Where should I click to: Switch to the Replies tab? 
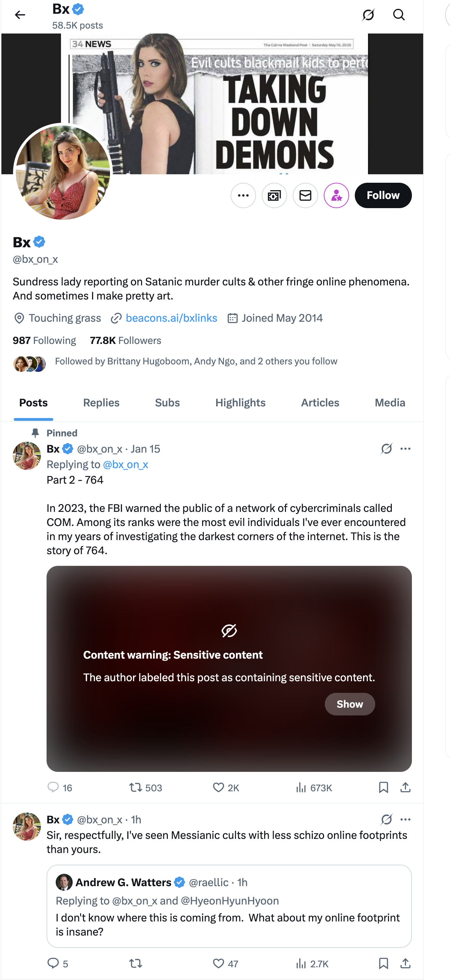pyautogui.click(x=101, y=403)
